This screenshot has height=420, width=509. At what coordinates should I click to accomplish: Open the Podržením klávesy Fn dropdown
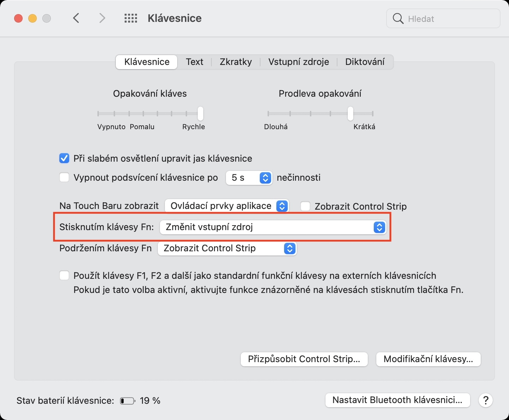coord(227,248)
